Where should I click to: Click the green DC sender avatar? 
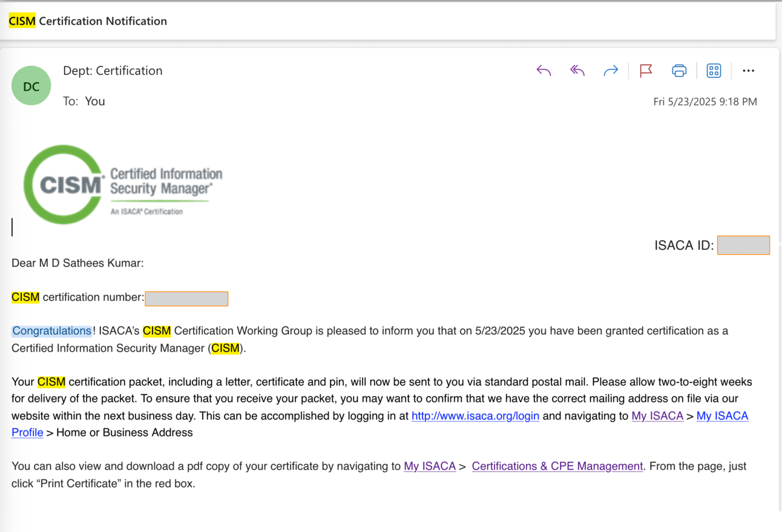[x=31, y=86]
